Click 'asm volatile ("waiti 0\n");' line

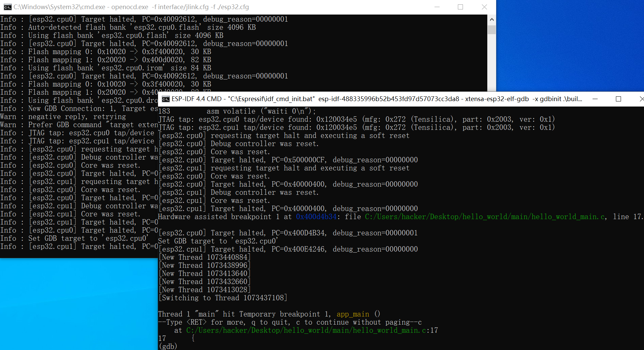point(261,111)
